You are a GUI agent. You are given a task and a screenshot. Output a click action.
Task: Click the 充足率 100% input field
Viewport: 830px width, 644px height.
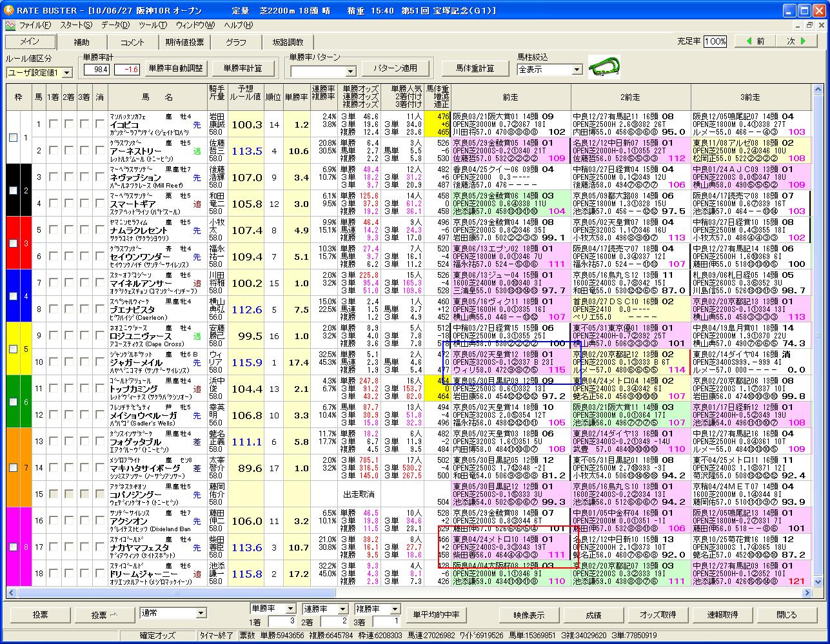(715, 41)
